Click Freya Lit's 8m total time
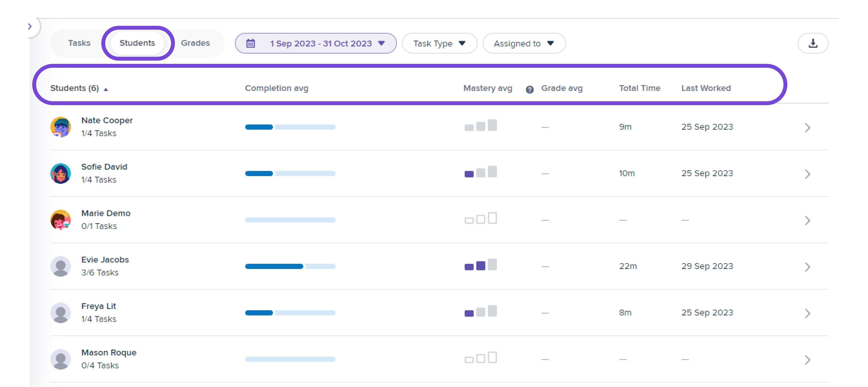The image size is (868, 387). [625, 313]
